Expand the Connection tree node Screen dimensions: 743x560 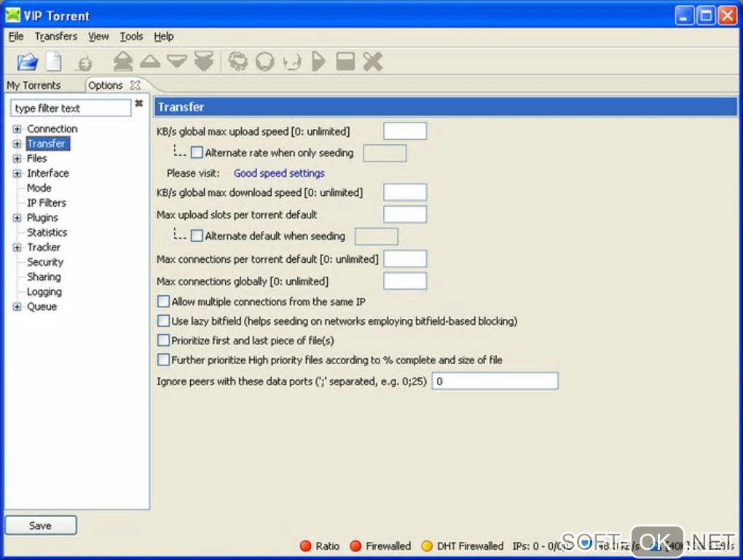coord(17,129)
